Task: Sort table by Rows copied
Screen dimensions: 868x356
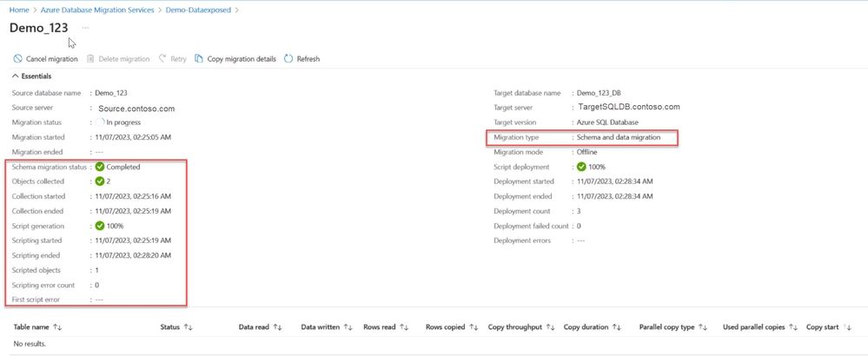Action: (x=474, y=327)
